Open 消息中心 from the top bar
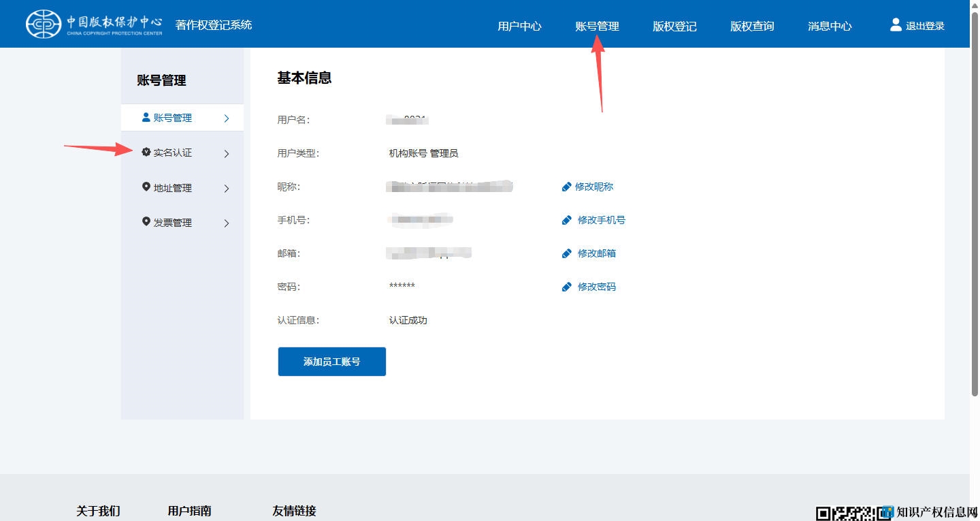The image size is (980, 521). pos(830,27)
